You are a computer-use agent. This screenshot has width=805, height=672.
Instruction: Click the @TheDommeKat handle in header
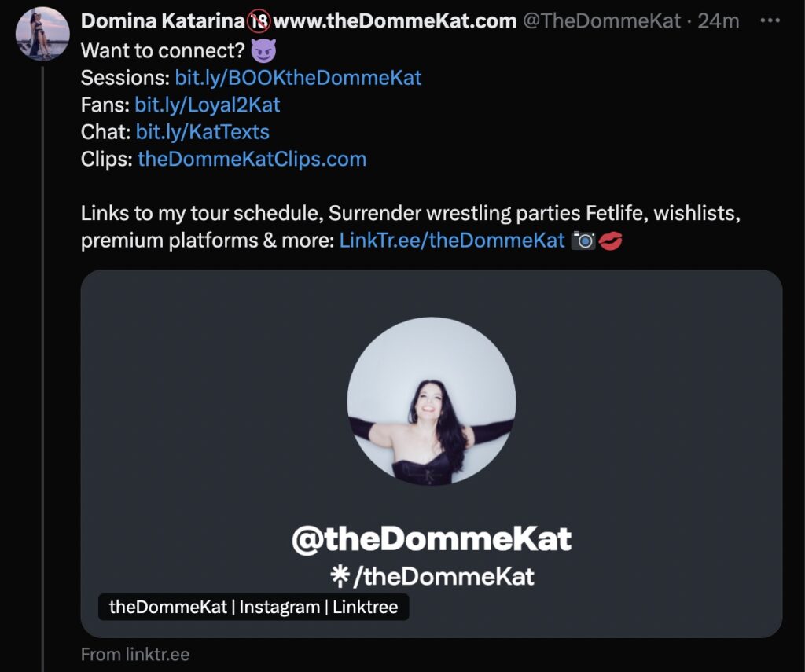click(601, 21)
